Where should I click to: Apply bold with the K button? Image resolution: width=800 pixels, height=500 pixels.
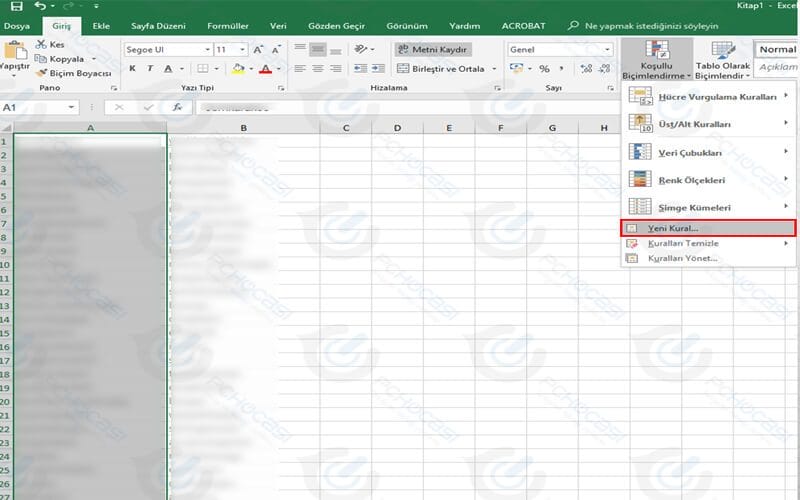pyautogui.click(x=133, y=69)
